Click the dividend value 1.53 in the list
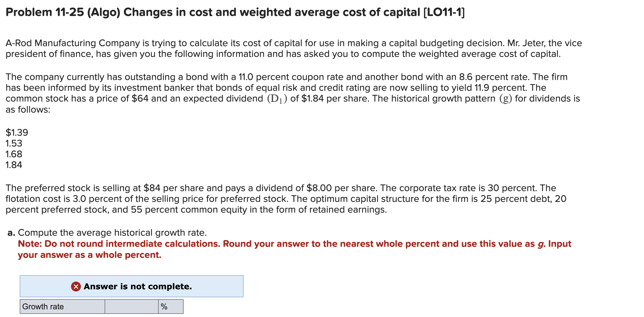Viewport: 644px width, 317px height. click(x=14, y=143)
